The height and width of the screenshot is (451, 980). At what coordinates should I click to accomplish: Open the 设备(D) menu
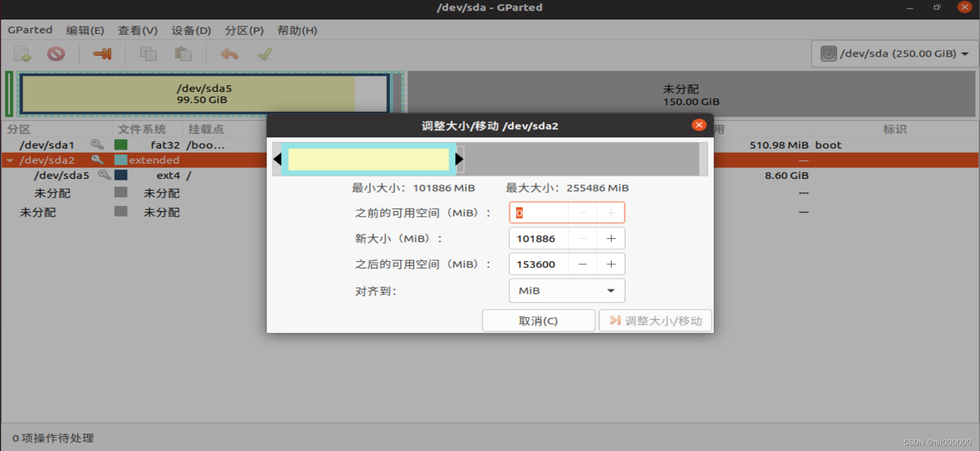tap(191, 30)
